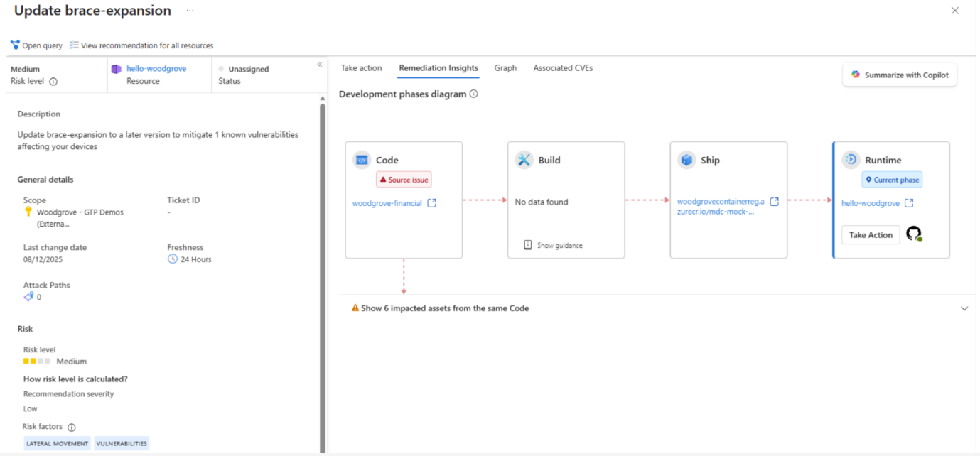The height and width of the screenshot is (456, 980).
Task: Click the Summarize with Copilot button
Action: [x=900, y=75]
